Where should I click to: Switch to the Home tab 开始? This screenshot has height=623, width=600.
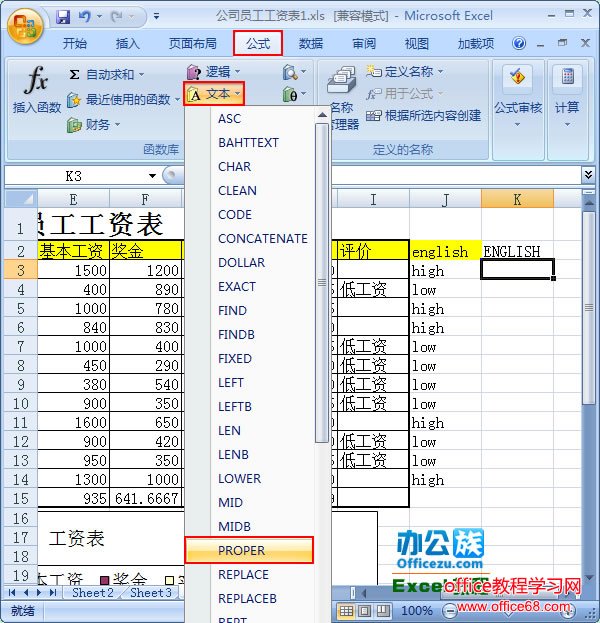coord(75,43)
